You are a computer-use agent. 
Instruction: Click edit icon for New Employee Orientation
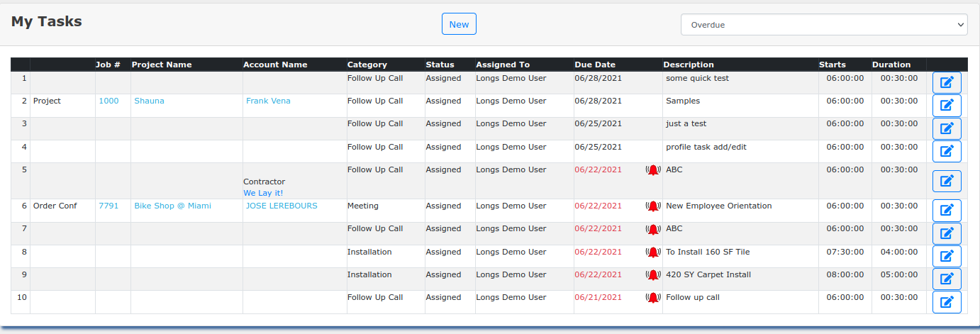[947, 211]
